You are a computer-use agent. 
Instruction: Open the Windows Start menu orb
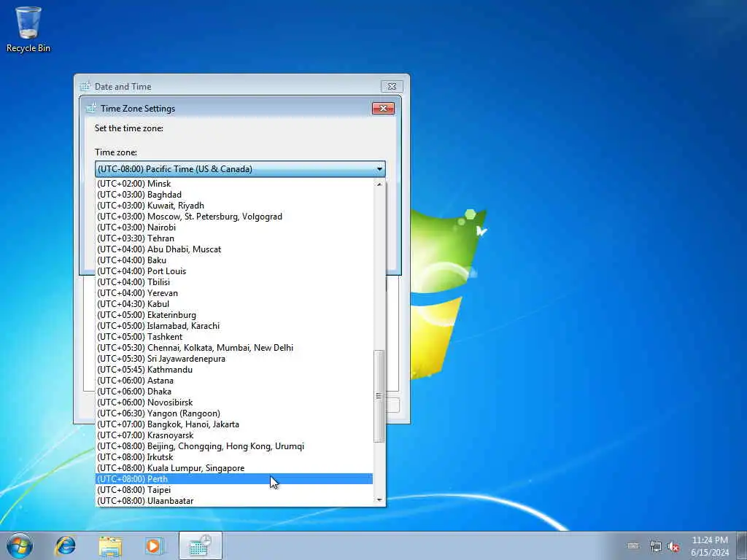click(x=20, y=545)
